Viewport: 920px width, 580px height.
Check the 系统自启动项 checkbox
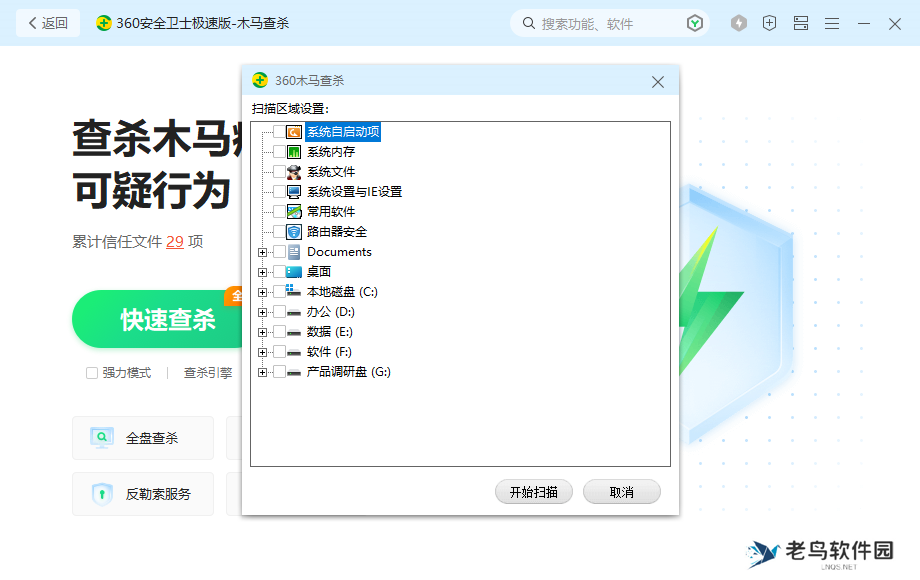pyautogui.click(x=279, y=132)
